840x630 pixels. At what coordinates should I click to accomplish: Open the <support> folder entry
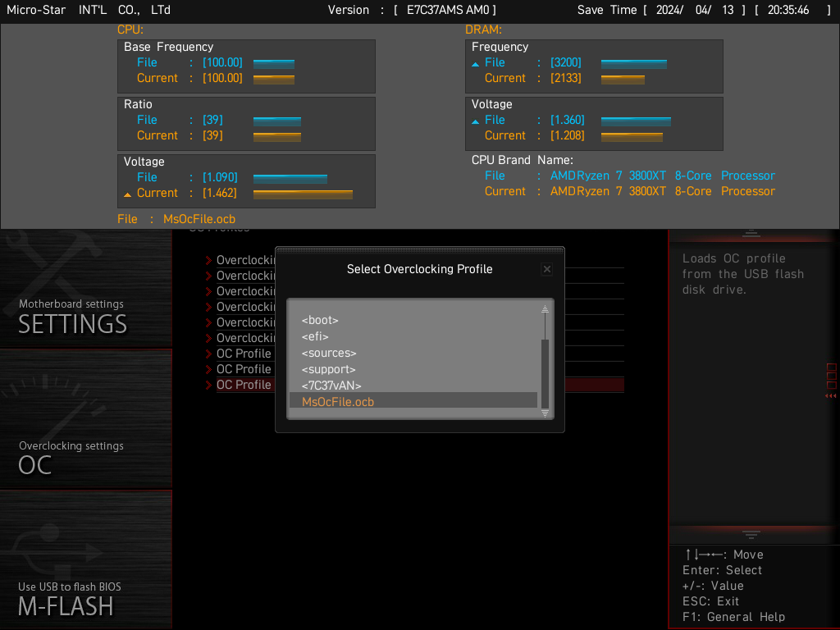(328, 369)
